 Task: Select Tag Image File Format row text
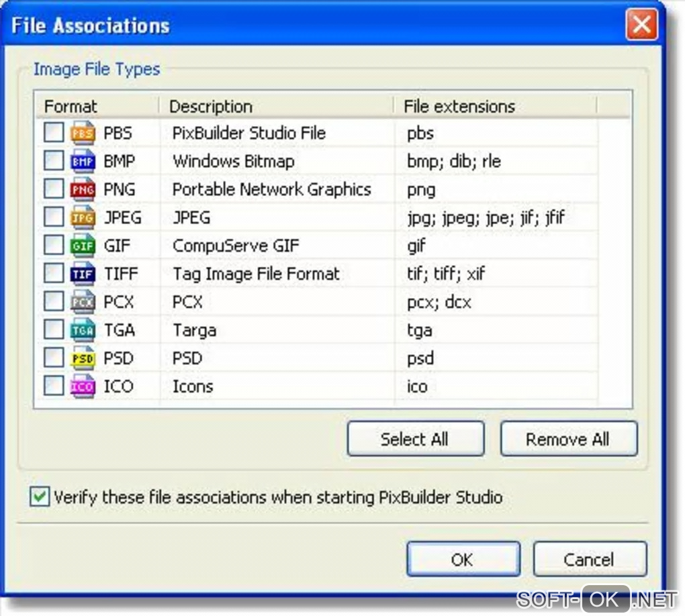257,274
